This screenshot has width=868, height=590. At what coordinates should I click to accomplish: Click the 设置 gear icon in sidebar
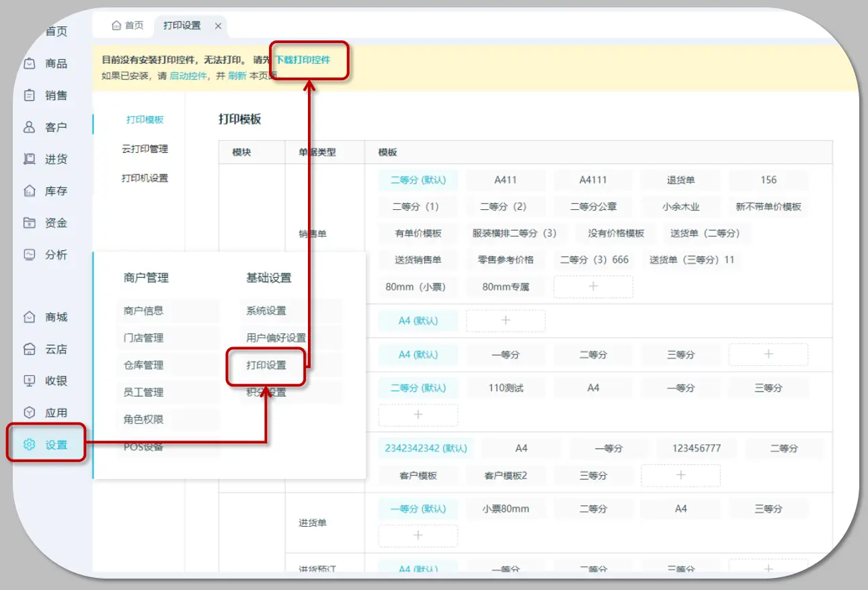(30, 445)
